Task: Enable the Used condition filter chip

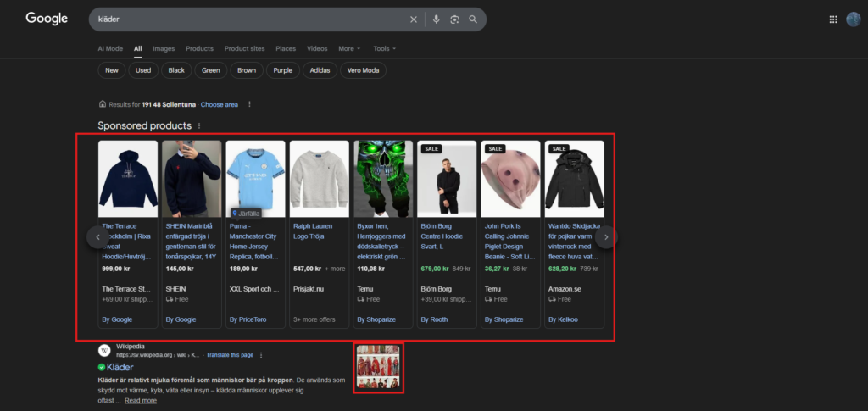Action: click(143, 70)
